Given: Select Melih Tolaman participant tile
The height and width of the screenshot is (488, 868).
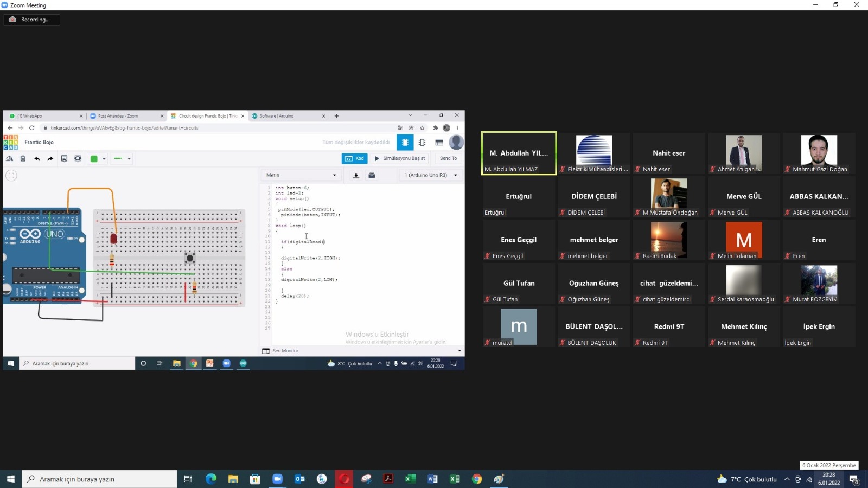Looking at the screenshot, I should click(x=744, y=240).
